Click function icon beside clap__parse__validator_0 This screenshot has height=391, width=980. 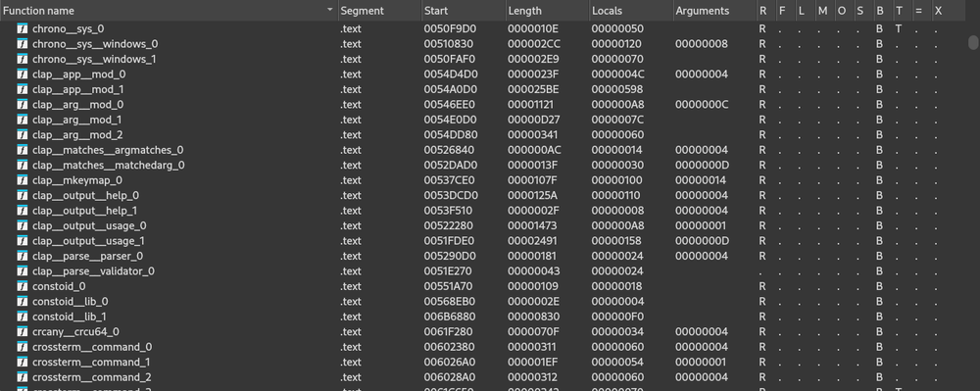[x=23, y=271]
